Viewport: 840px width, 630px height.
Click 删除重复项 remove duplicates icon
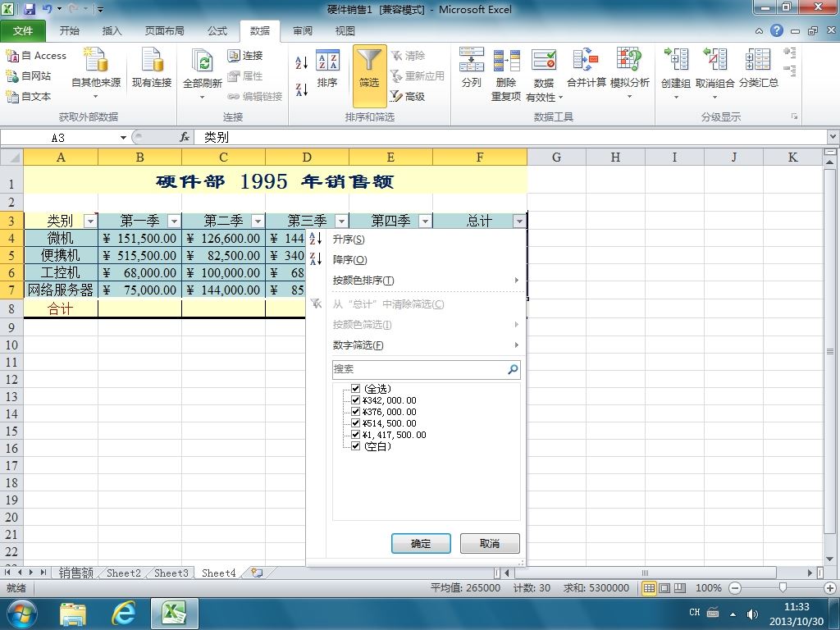[506, 61]
